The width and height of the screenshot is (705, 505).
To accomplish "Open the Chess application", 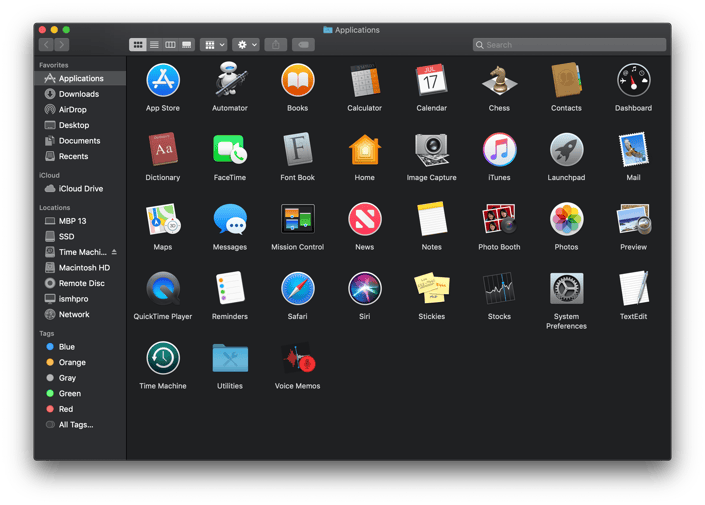I will pyautogui.click(x=499, y=80).
